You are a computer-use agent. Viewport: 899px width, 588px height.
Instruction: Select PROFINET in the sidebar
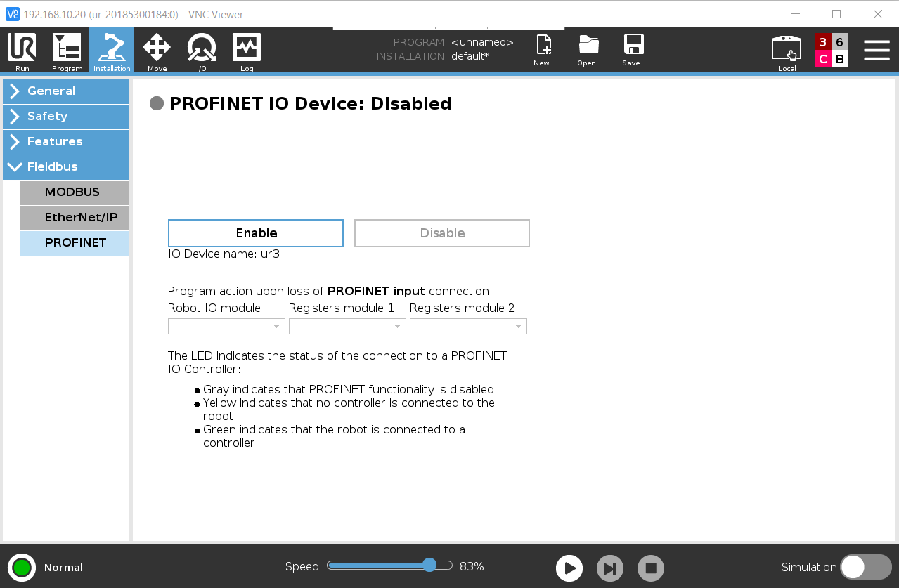tap(75, 243)
